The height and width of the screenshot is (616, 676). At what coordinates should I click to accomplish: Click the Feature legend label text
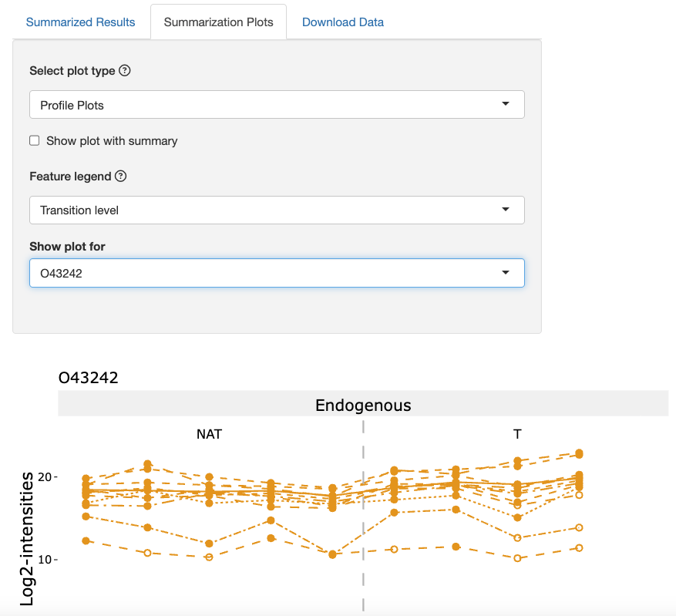click(x=70, y=176)
